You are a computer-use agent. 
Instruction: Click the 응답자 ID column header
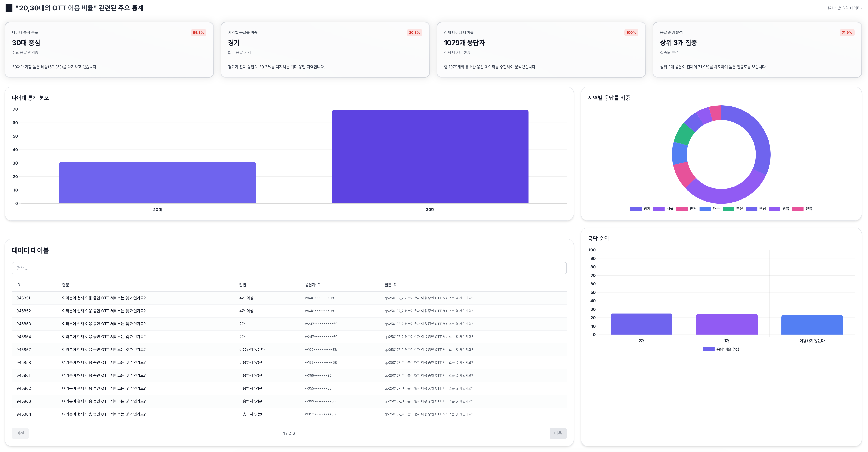(313, 285)
